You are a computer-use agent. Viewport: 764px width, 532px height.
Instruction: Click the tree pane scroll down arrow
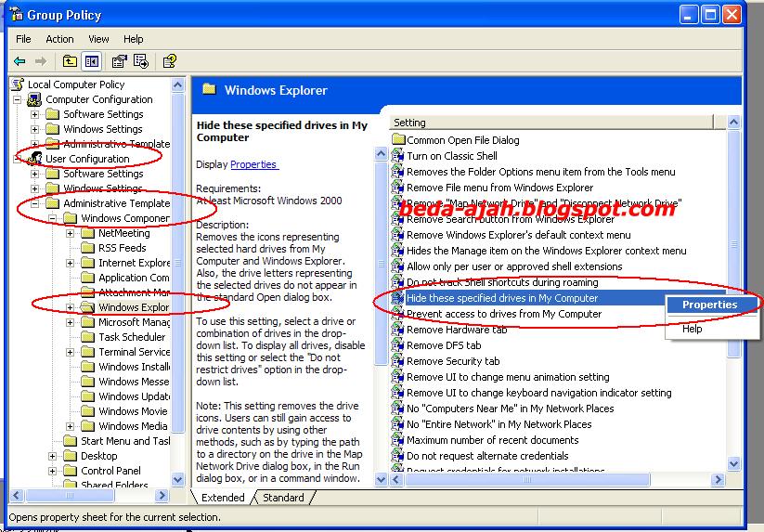(x=178, y=479)
